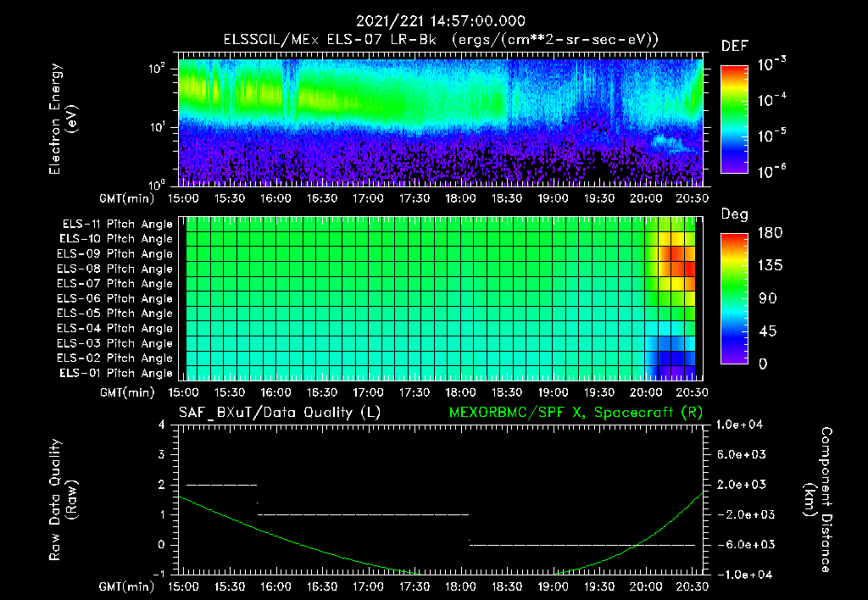This screenshot has height=600, width=868.
Task: Click the Electron Energy (eV) axis label
Action: 63,119
